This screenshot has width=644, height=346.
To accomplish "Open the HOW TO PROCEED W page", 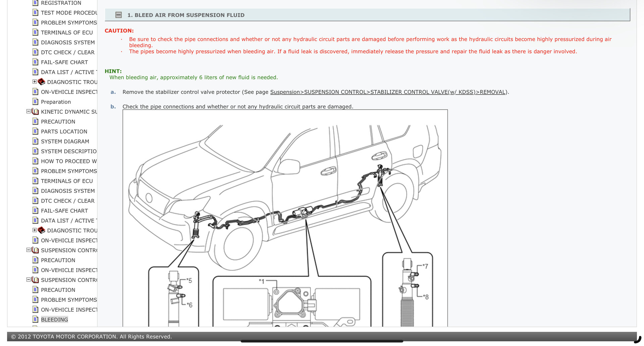I will click(x=69, y=161).
